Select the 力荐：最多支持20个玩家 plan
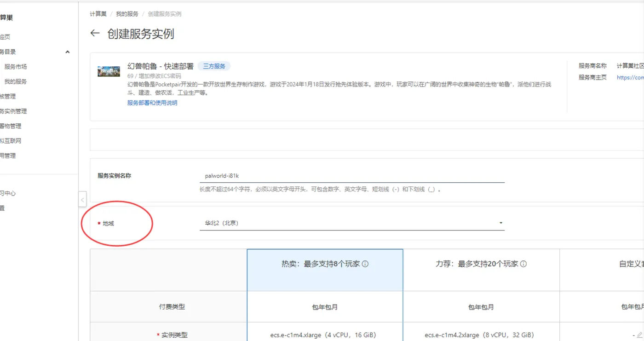This screenshot has width=644, height=341. click(x=481, y=270)
